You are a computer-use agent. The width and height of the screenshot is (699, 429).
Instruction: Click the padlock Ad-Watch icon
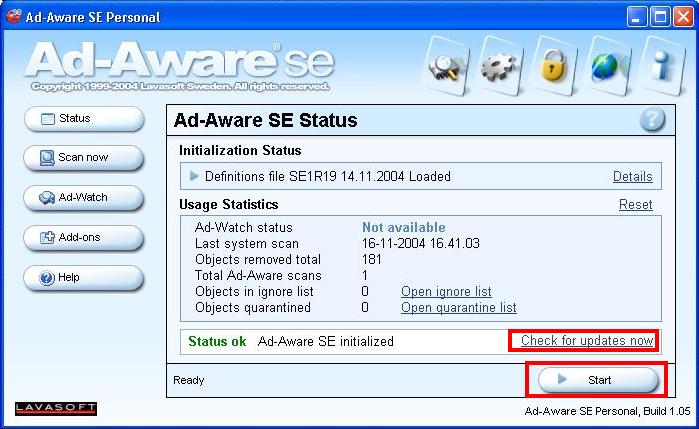click(x=553, y=66)
